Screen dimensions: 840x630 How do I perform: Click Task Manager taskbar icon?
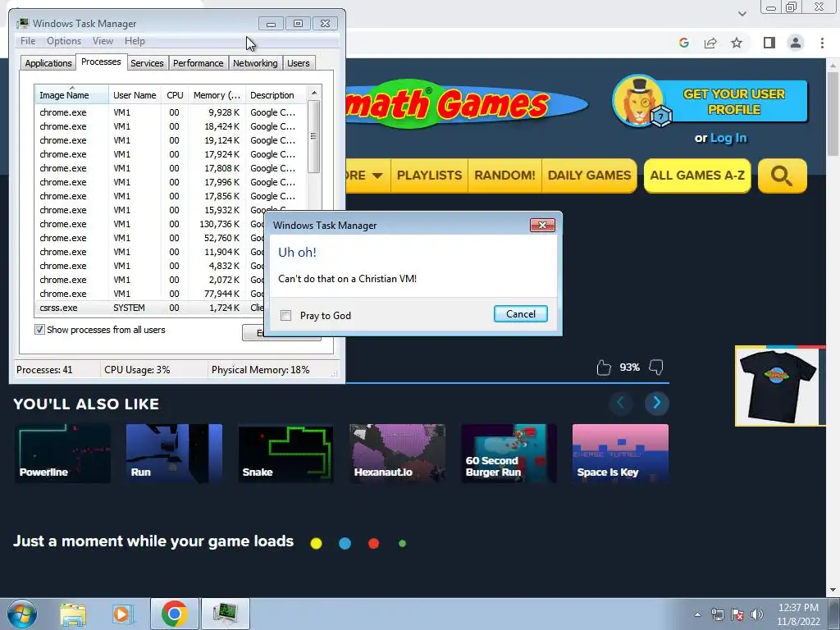pyautogui.click(x=226, y=614)
